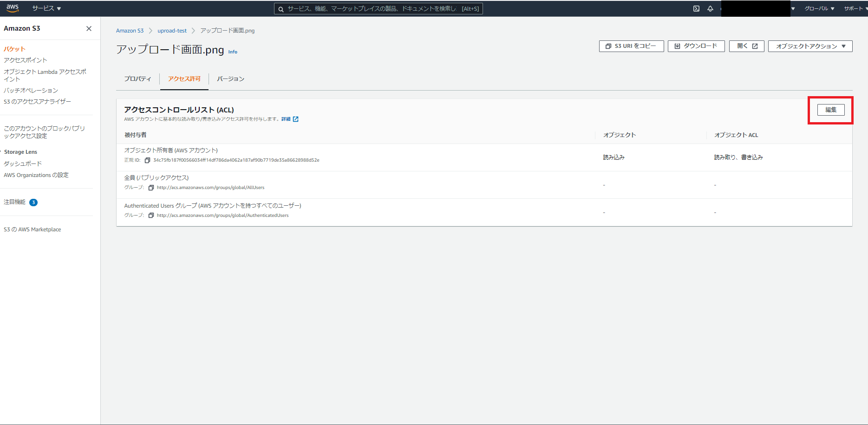The height and width of the screenshot is (425, 868).
Task: Close the Amazon S3 side navigation panel
Action: tap(89, 28)
